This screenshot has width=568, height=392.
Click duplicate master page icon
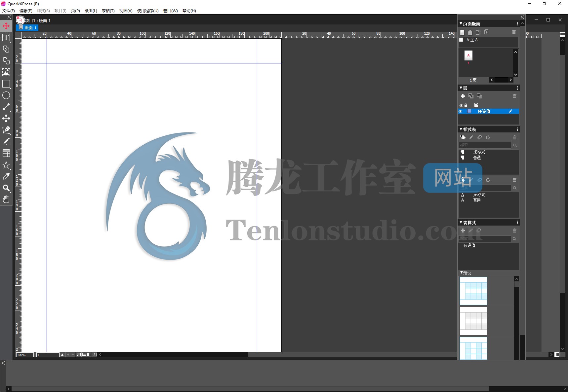click(x=478, y=32)
